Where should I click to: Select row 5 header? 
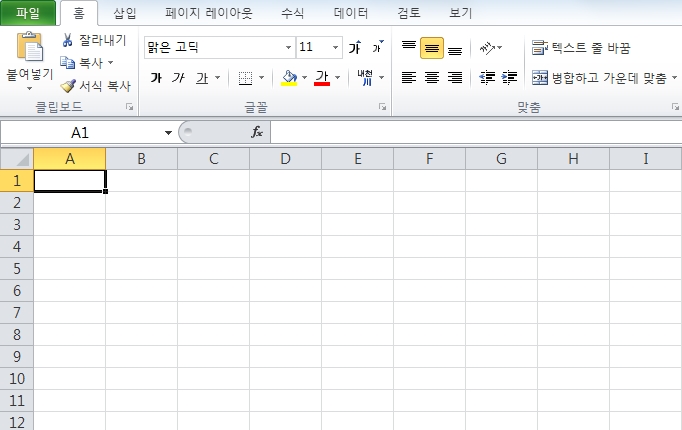coord(17,269)
